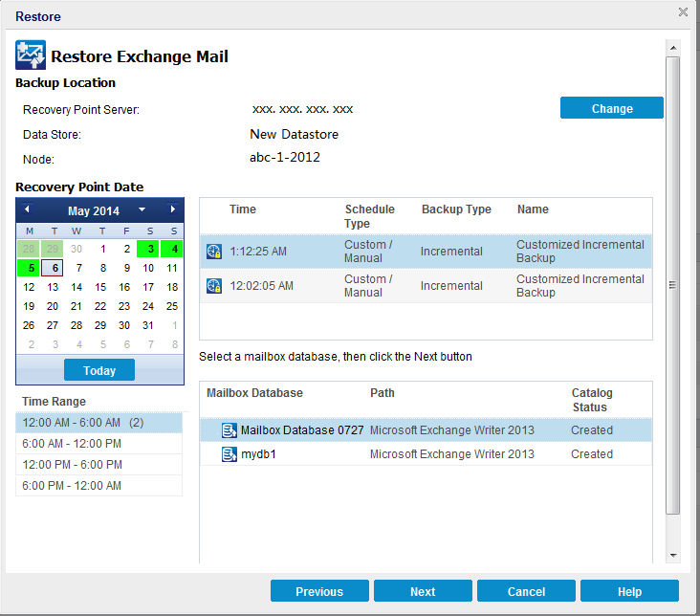
Task: Click the Mailbox Database 0727 icon
Action: tap(230, 430)
